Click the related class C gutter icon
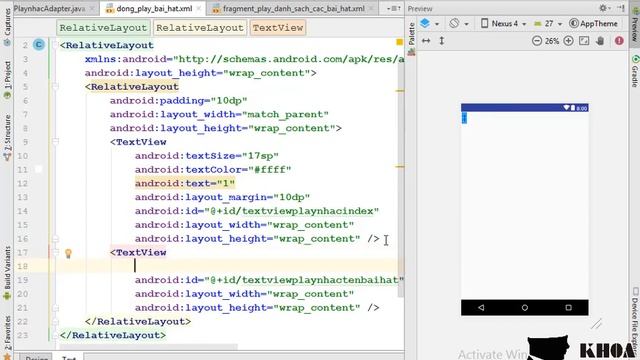The height and width of the screenshot is (360, 640). [x=39, y=44]
